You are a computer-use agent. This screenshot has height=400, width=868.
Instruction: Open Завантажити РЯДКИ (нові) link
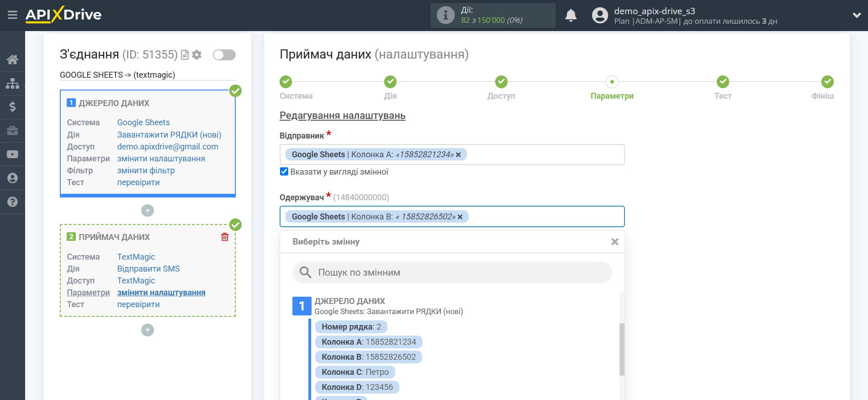[169, 135]
